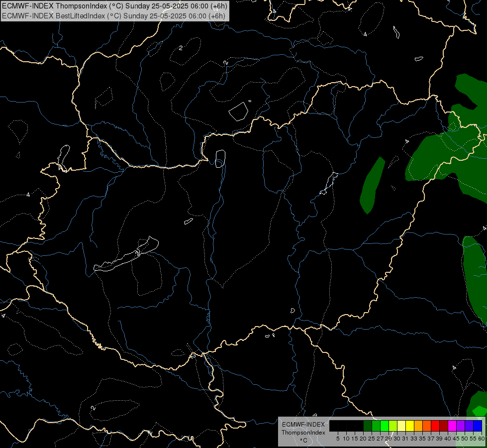
Task: Click the dark green 20–25 legend swatch
Action: [368, 426]
